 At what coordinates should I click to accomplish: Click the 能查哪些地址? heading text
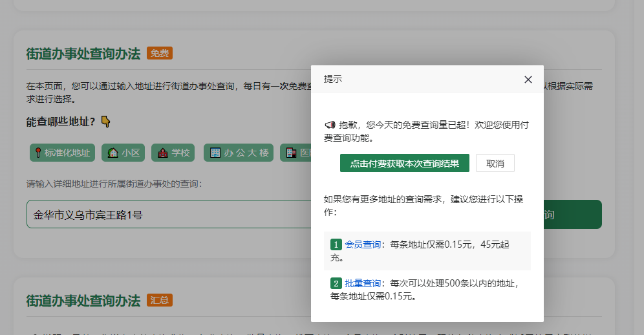coord(61,122)
